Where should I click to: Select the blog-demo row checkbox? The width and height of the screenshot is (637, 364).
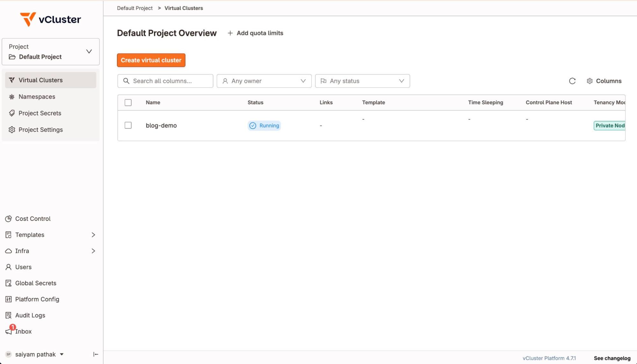coord(128,125)
